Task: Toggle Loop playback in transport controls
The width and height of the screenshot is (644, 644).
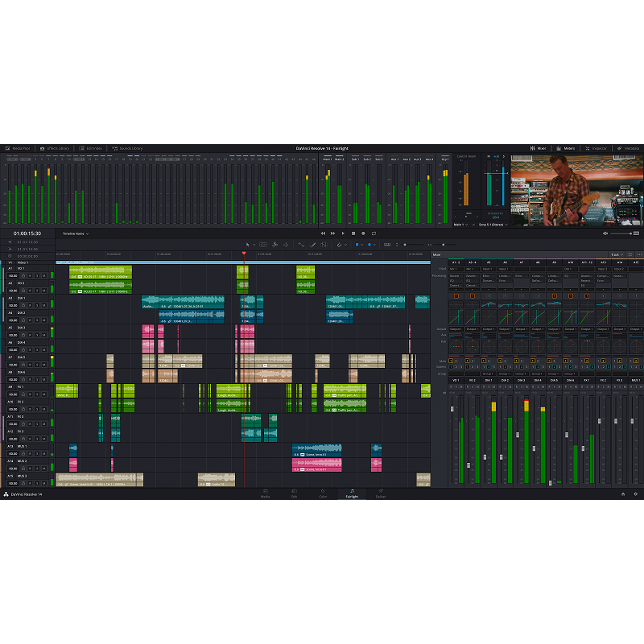Action: click(373, 233)
